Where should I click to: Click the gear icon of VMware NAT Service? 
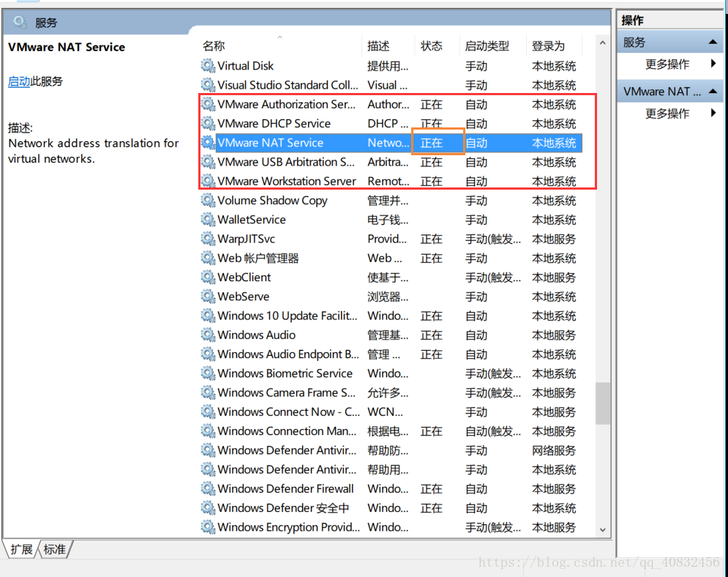click(208, 143)
